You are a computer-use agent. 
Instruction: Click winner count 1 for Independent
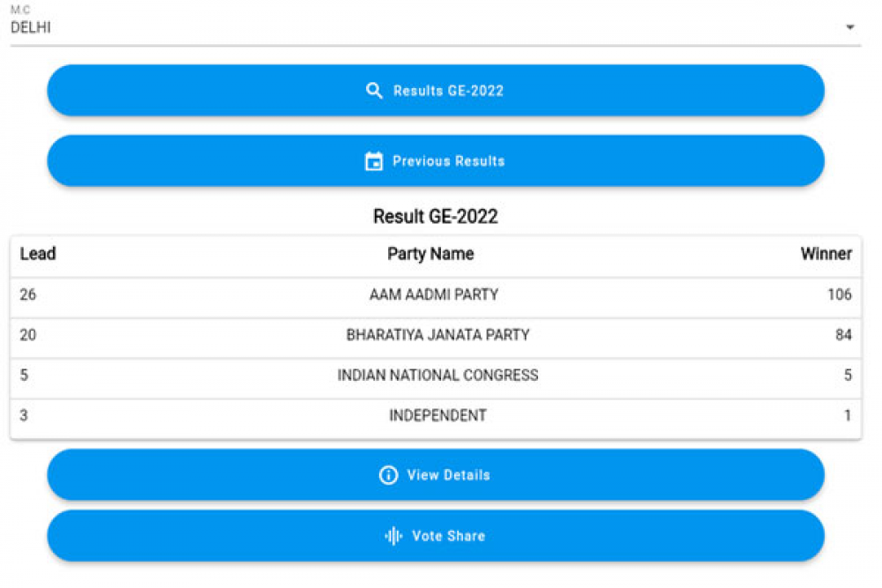[848, 415]
